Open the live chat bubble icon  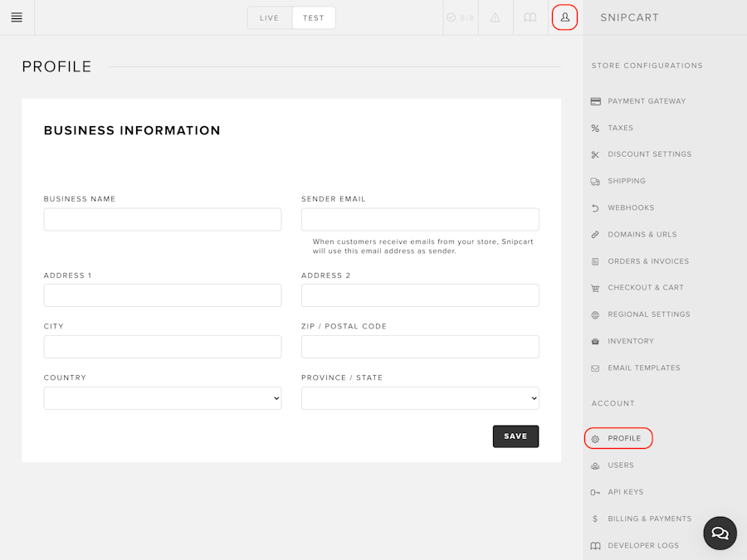coord(720,533)
